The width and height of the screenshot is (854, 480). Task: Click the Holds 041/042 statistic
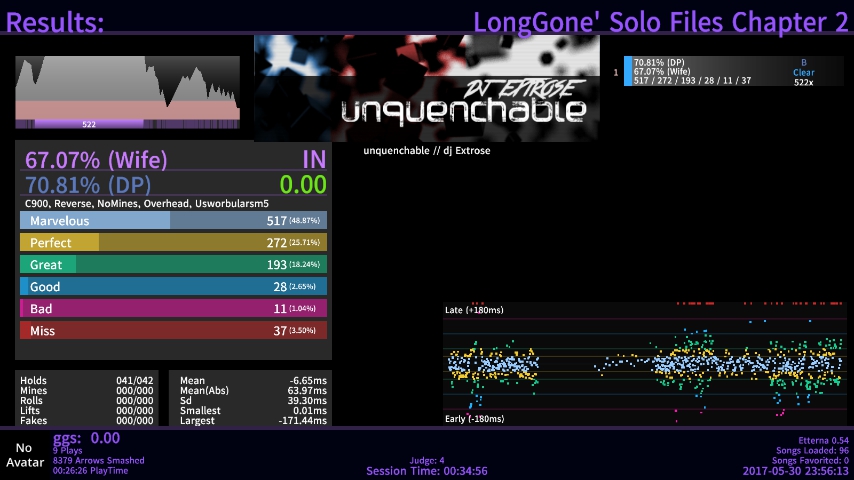[x=86, y=381]
